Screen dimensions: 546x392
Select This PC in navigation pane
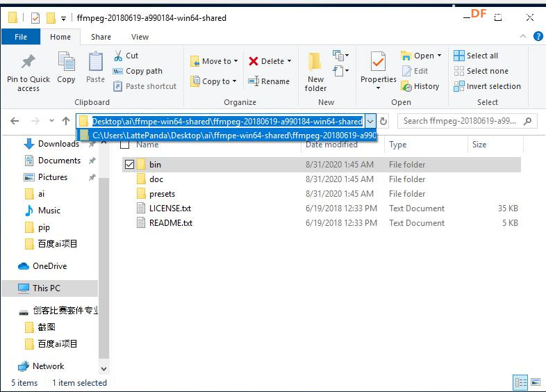click(x=46, y=288)
